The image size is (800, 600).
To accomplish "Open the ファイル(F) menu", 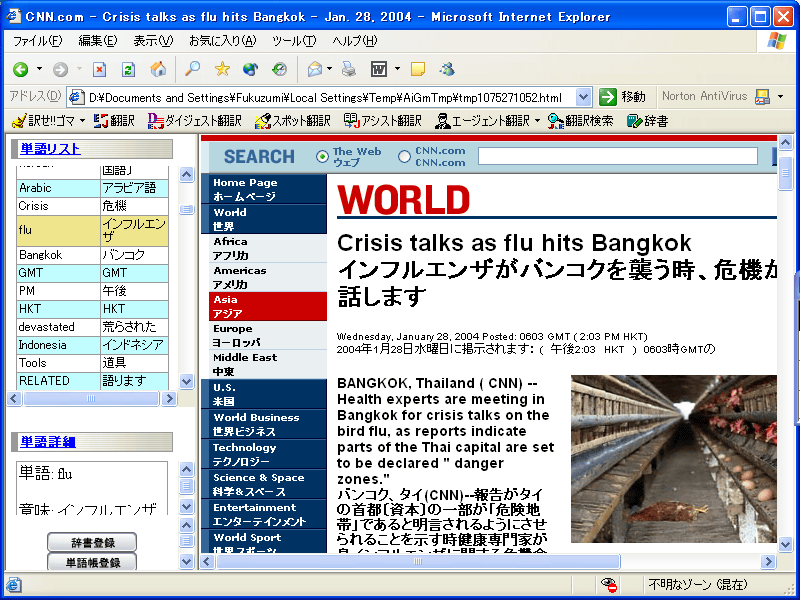I will click(x=37, y=41).
